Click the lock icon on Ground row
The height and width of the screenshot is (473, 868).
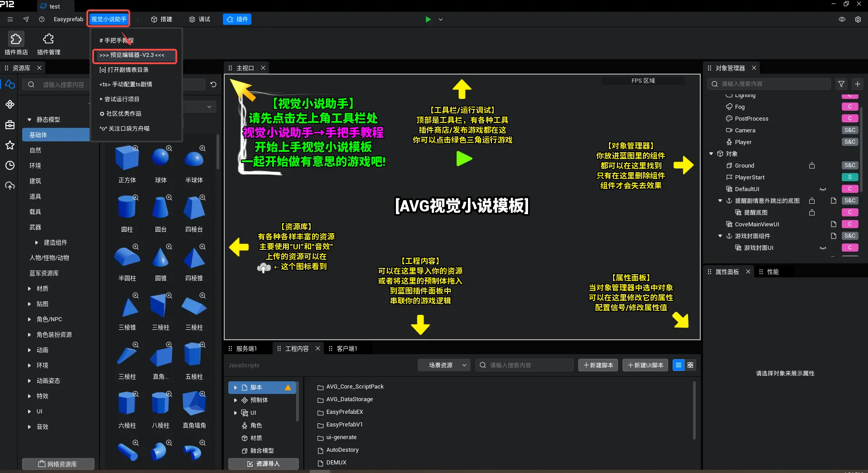click(812, 166)
